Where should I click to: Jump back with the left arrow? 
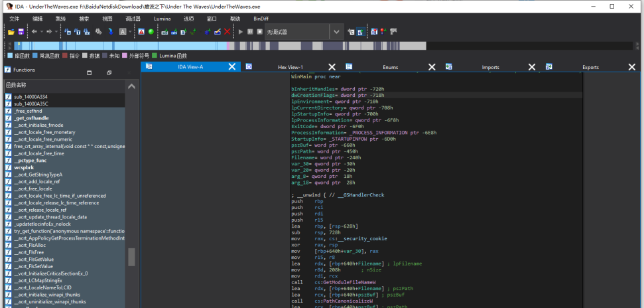(x=34, y=32)
